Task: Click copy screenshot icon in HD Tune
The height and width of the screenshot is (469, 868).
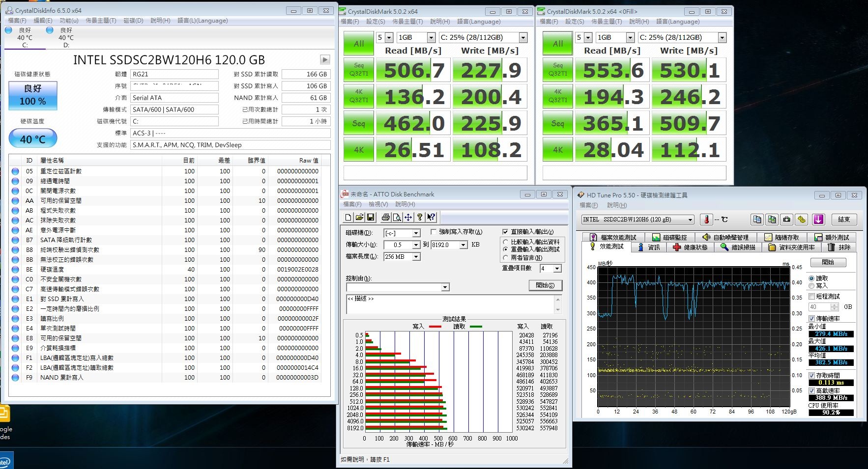Action: pos(772,220)
